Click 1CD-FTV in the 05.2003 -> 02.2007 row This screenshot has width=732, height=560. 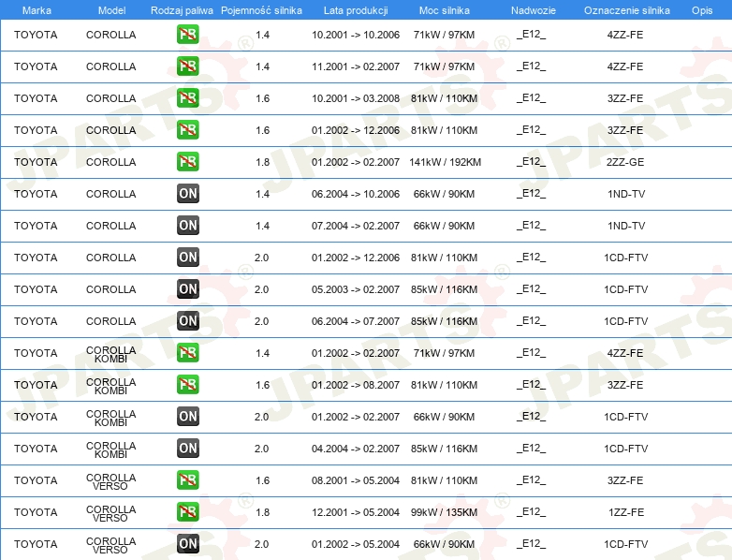pyautogui.click(x=625, y=289)
